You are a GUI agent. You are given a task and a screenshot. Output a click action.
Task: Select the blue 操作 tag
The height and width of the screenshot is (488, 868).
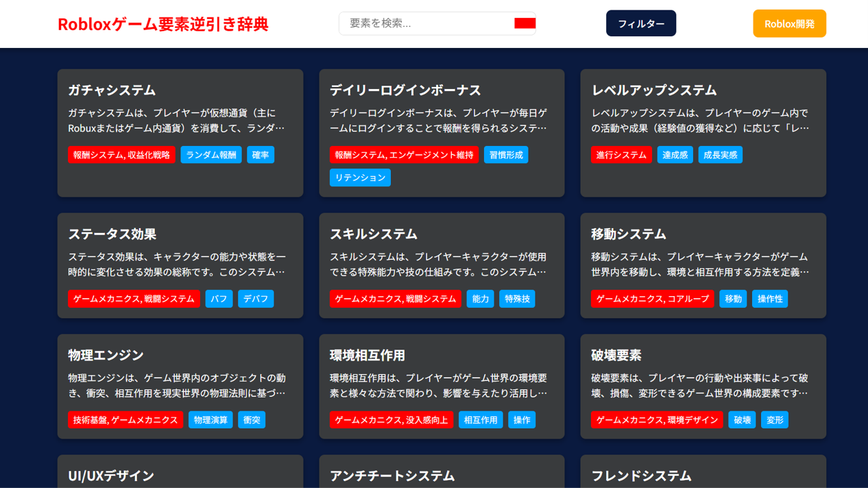[522, 420]
